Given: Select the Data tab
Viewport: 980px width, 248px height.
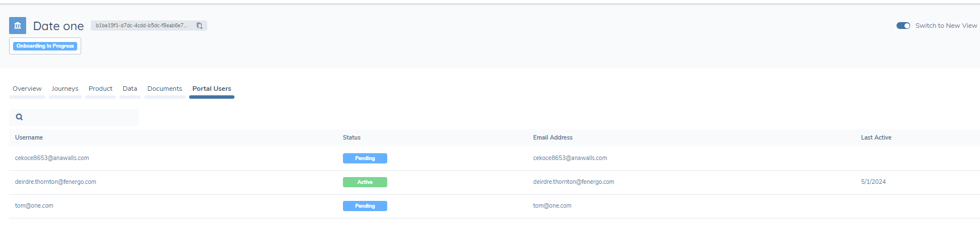Looking at the screenshot, I should pos(130,89).
